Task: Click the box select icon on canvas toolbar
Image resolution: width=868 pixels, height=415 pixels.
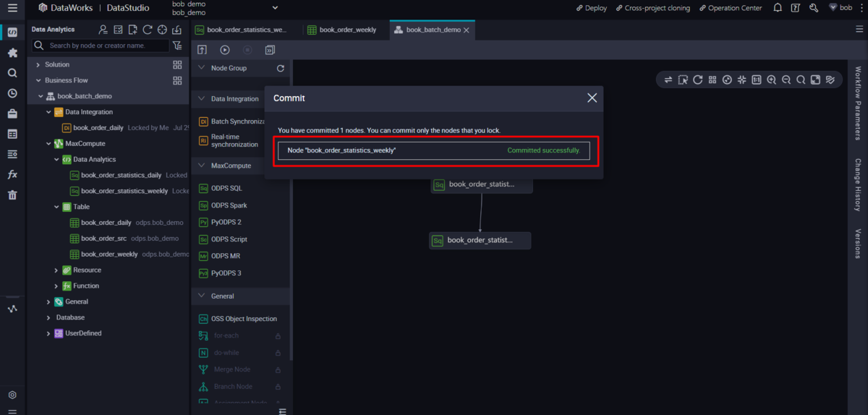Action: (683, 80)
